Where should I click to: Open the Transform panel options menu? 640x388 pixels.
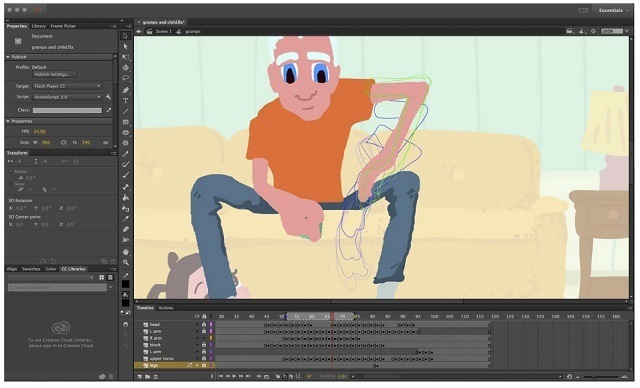coord(113,153)
